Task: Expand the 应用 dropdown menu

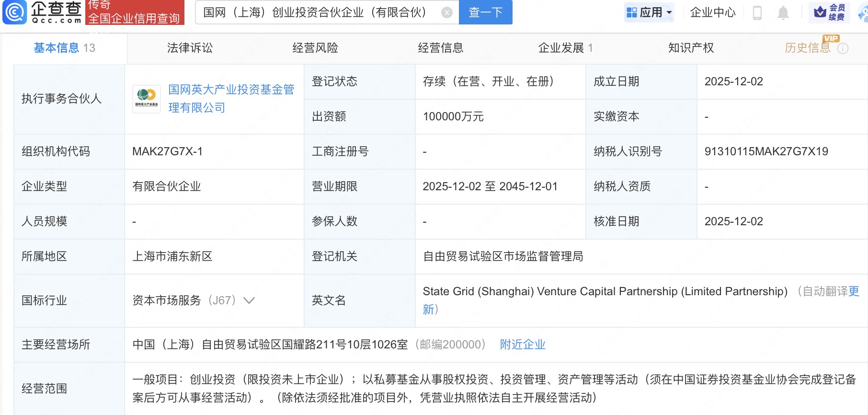Action: coord(649,12)
